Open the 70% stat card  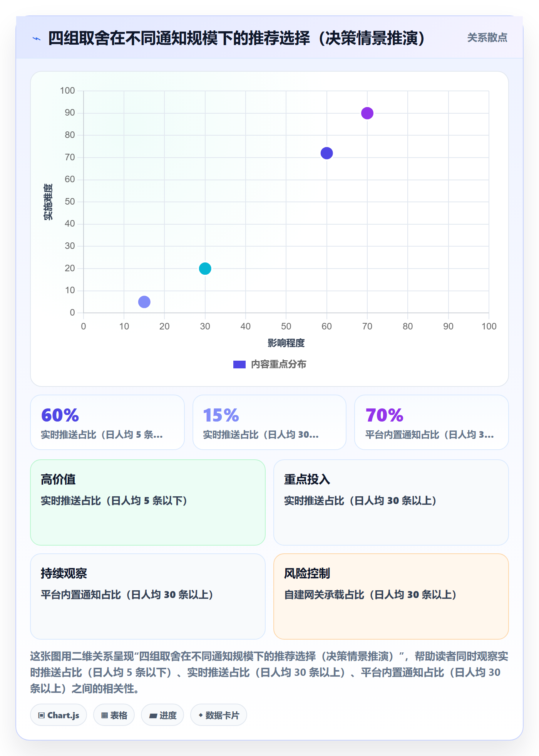pos(432,422)
